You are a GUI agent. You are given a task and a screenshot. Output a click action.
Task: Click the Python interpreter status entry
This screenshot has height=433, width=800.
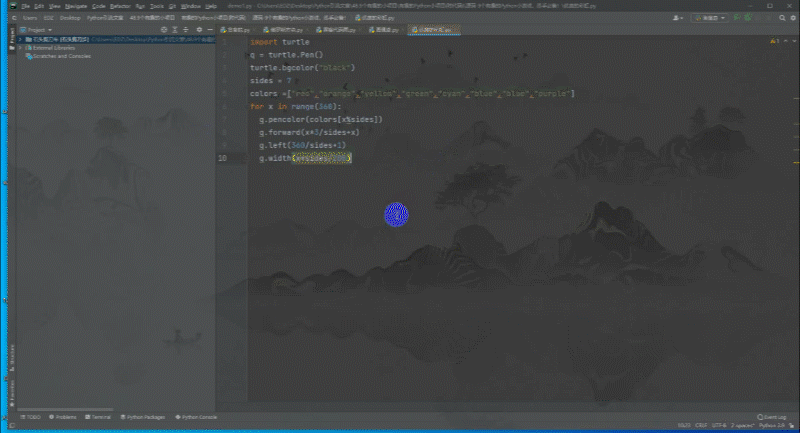coord(771,425)
